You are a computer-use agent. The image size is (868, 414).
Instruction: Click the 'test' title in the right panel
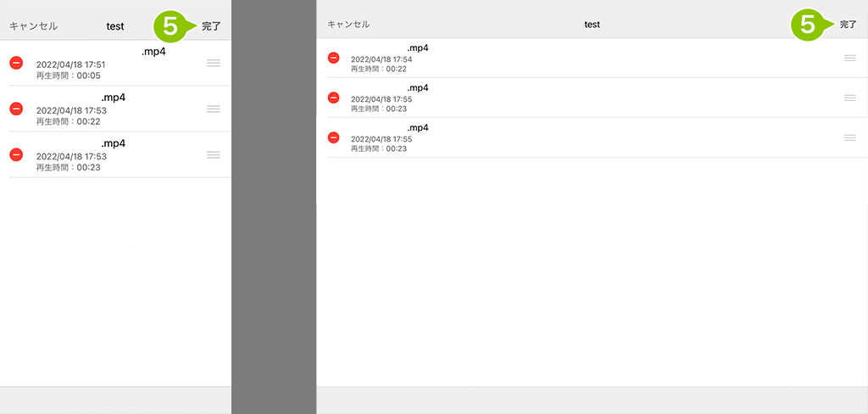[x=593, y=25]
